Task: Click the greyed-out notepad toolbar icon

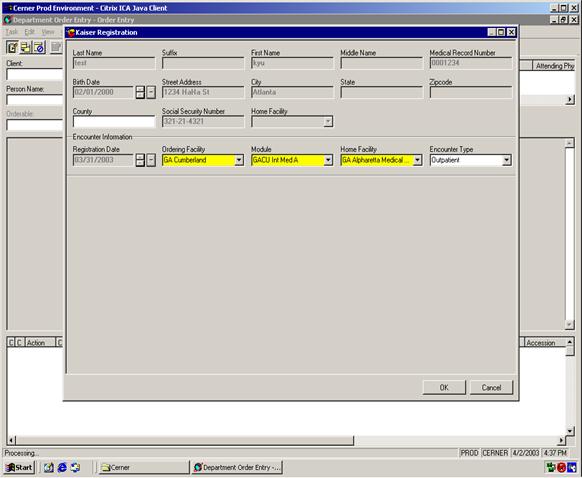Action: point(56,47)
